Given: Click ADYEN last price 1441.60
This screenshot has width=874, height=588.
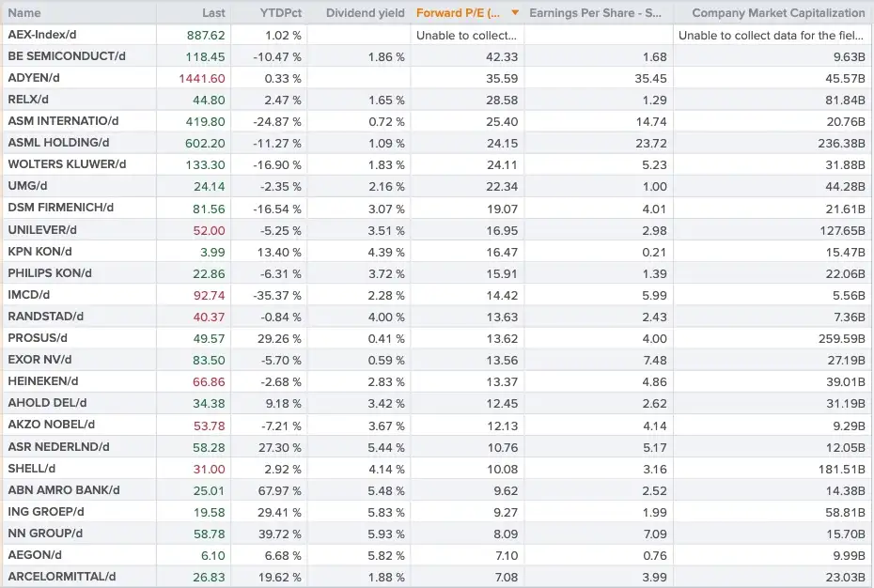Looking at the screenshot, I should (202, 79).
